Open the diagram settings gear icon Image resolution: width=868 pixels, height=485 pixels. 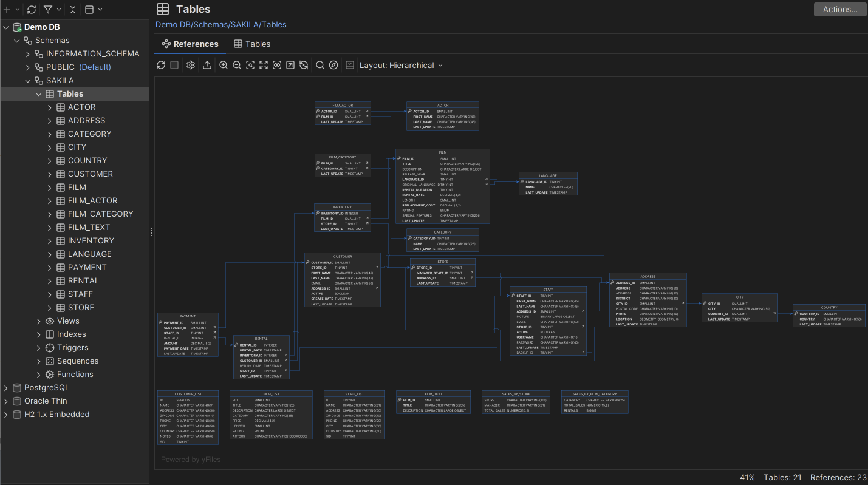(x=190, y=65)
